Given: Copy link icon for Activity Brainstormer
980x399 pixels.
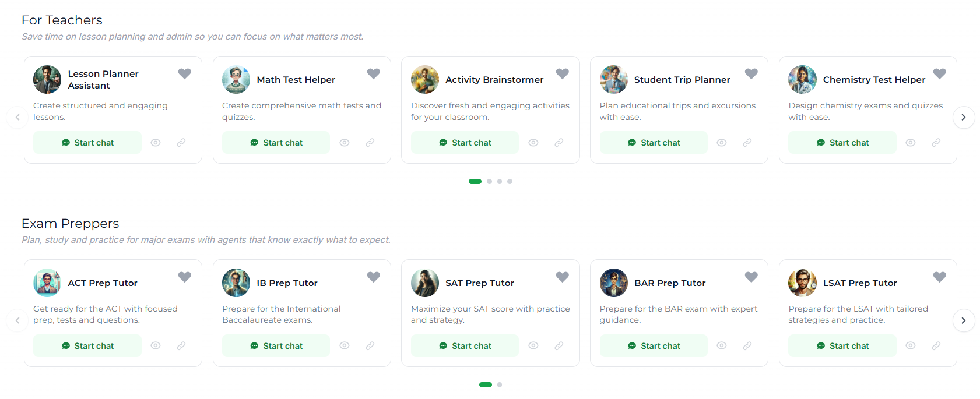Looking at the screenshot, I should [559, 143].
